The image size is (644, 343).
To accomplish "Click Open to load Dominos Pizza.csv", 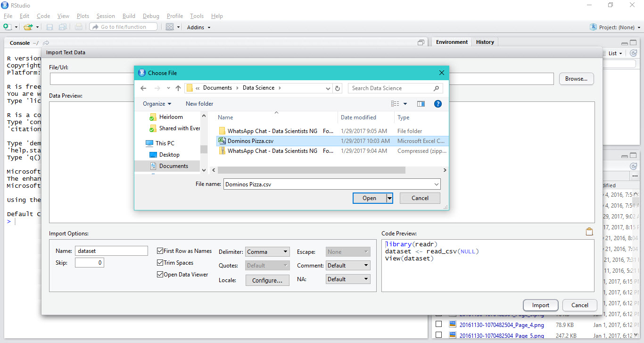I will (x=369, y=198).
